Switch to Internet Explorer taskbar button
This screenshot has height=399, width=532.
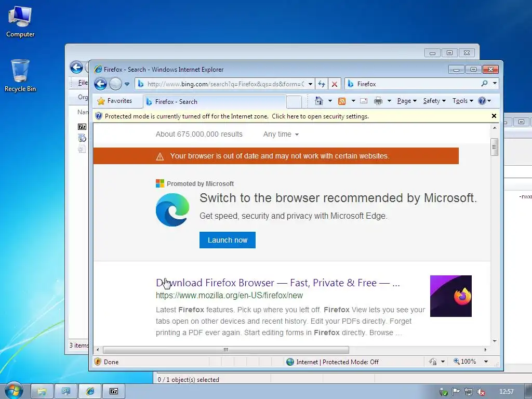[x=90, y=391]
